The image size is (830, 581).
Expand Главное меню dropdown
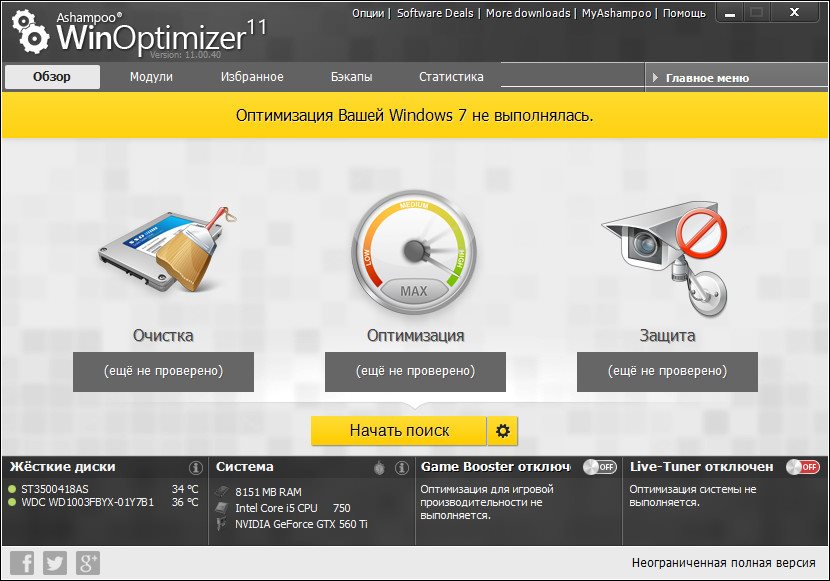(736, 78)
